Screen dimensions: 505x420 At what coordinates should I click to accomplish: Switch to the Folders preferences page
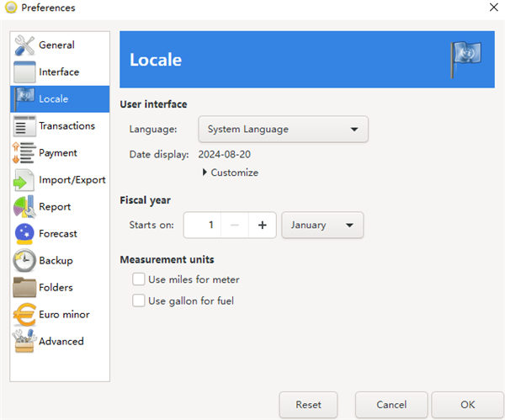point(56,288)
